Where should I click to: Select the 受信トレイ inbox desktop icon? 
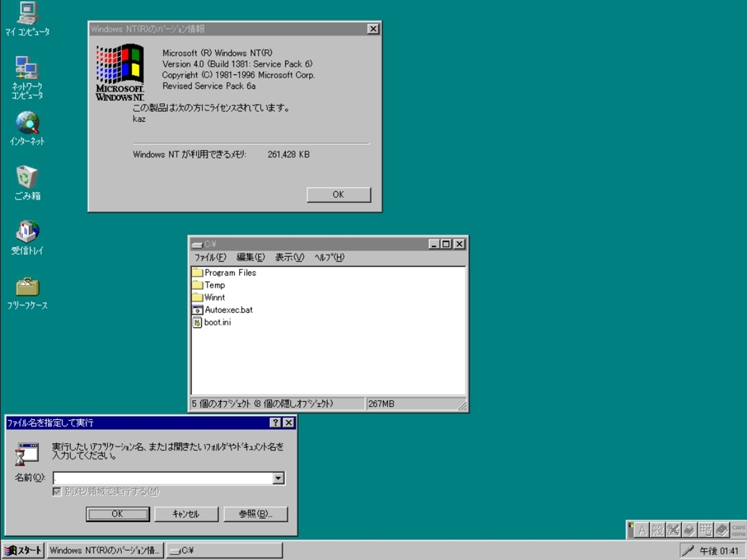(x=27, y=231)
